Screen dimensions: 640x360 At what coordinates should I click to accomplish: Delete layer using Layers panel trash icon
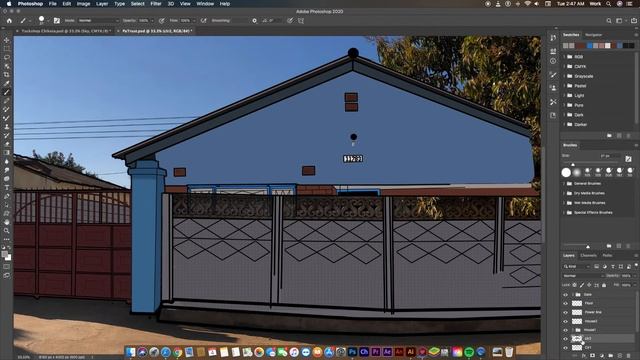pyautogui.click(x=629, y=356)
